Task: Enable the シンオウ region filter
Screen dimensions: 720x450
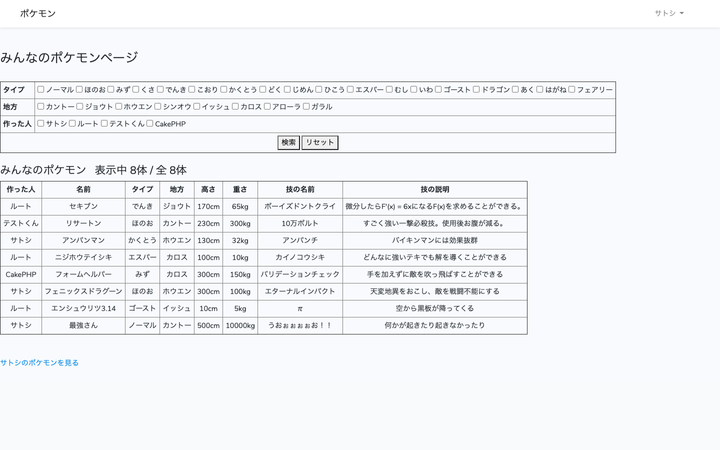Action: point(158,107)
